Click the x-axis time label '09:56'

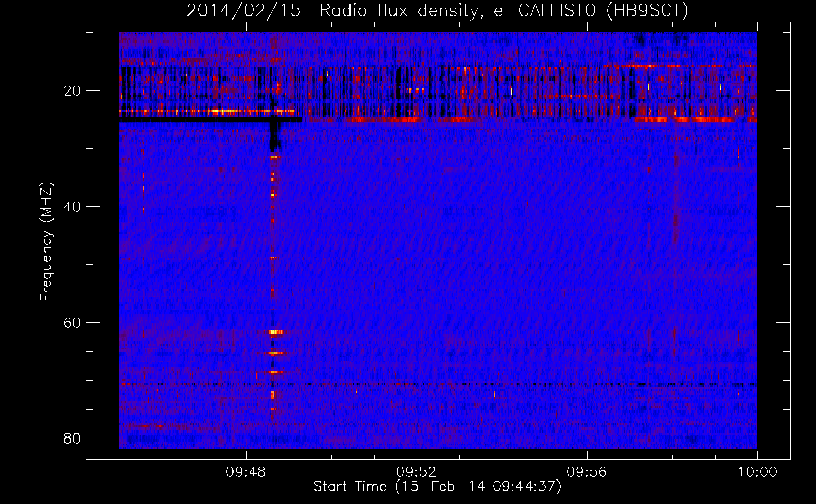(x=587, y=472)
